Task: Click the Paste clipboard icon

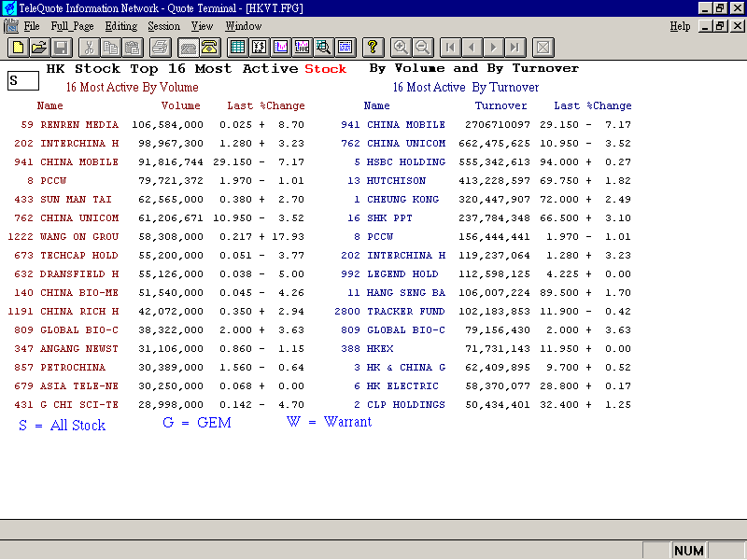Action: 133,48
